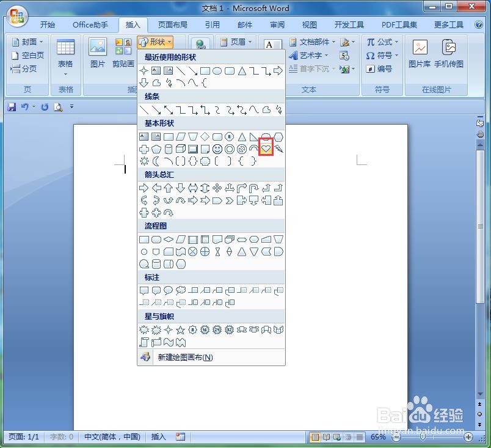Open the Page Layout (页面布局) tab

coord(173,24)
